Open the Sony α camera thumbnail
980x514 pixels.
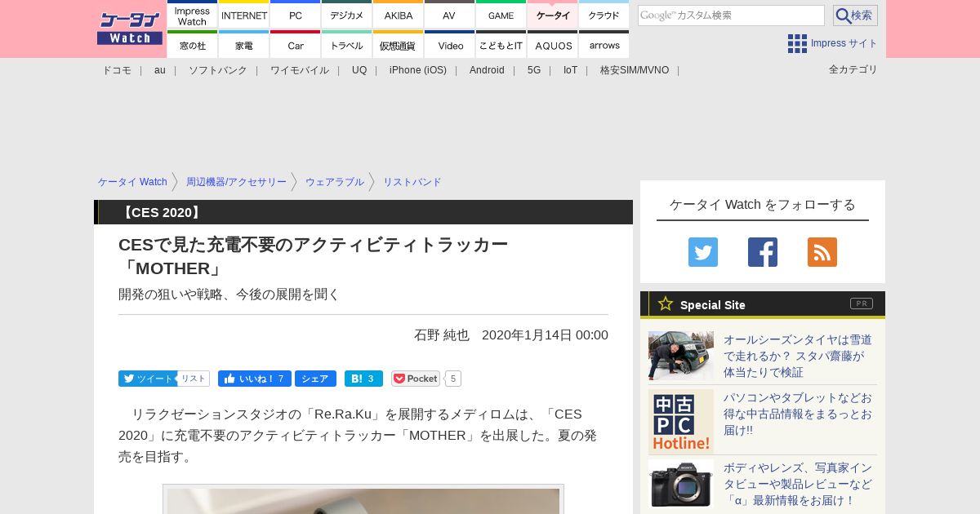(x=681, y=484)
